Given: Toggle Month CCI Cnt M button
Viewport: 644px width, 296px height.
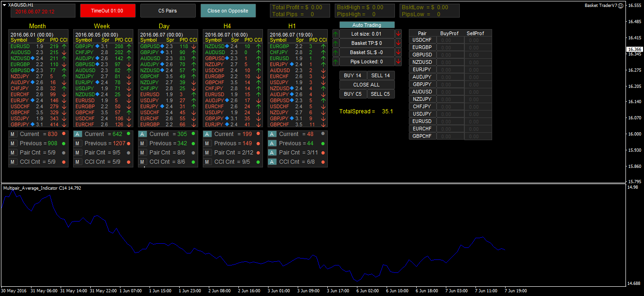Looking at the screenshot, I should pos(13,162).
